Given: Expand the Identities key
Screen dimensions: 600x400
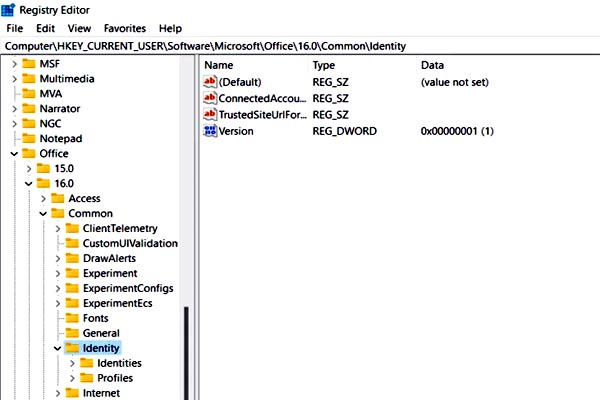Looking at the screenshot, I should (x=72, y=363).
